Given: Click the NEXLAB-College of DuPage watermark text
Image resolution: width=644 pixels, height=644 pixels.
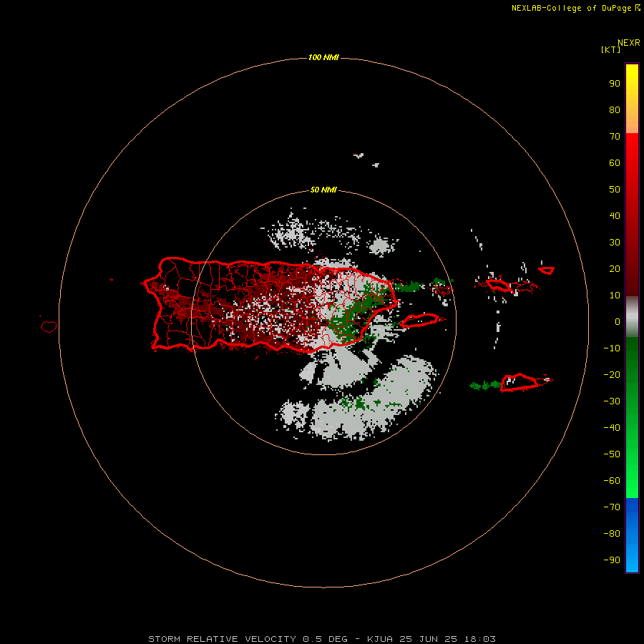Looking at the screenshot, I should pyautogui.click(x=576, y=8).
